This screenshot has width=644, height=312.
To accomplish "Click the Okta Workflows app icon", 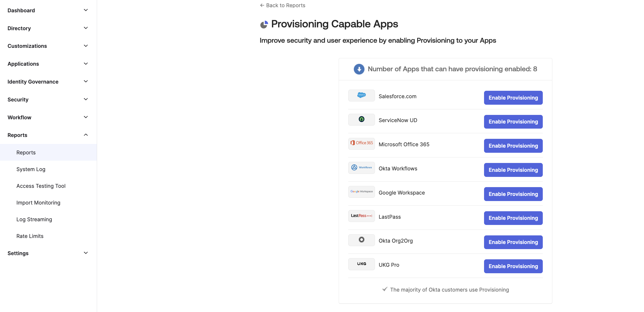I will pos(361,168).
